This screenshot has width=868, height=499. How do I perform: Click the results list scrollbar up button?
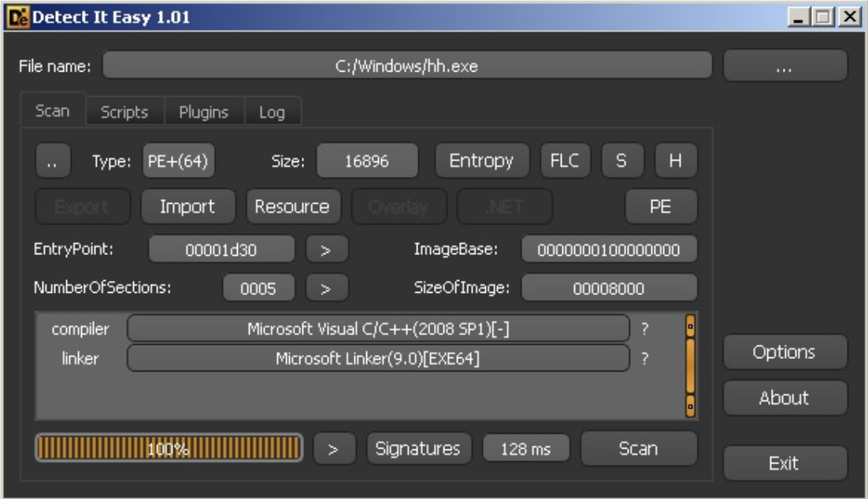tap(690, 327)
